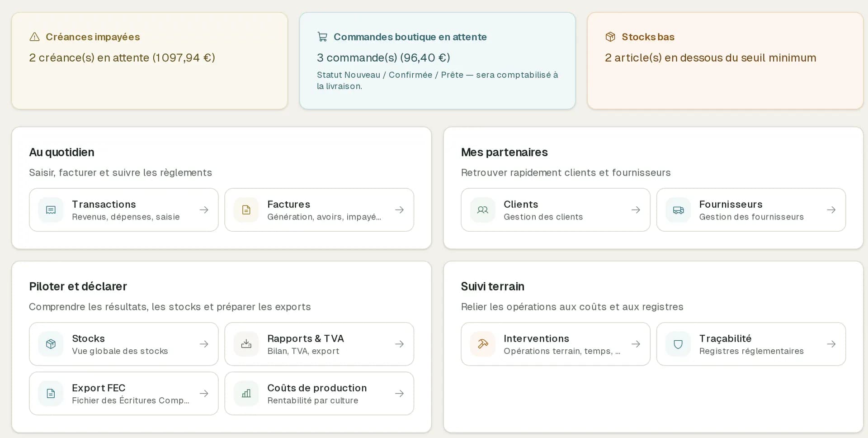Click the warning triangle icon beside Créances impayées
Screen dimensions: 868x438
click(x=34, y=37)
